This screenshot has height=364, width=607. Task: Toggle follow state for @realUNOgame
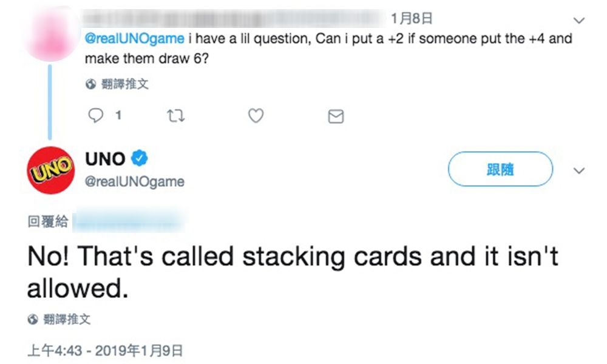pos(500,169)
